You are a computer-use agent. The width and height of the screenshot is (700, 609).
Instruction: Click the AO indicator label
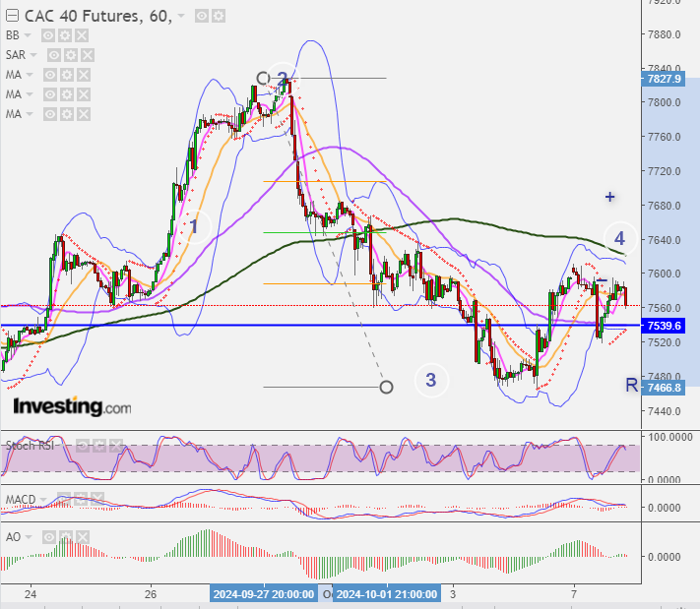click(x=14, y=537)
